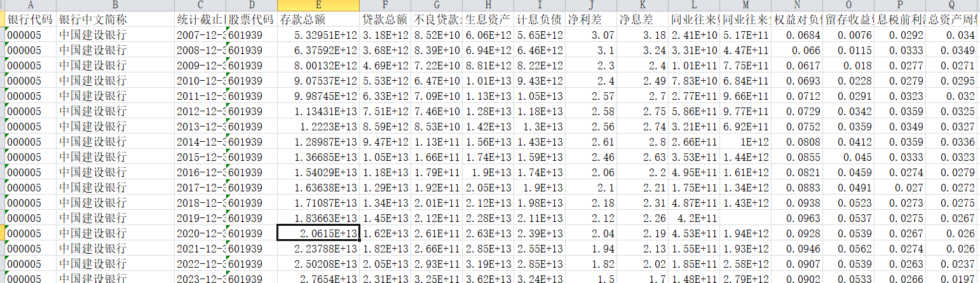Click net interest spread value 3.07

[x=591, y=34]
